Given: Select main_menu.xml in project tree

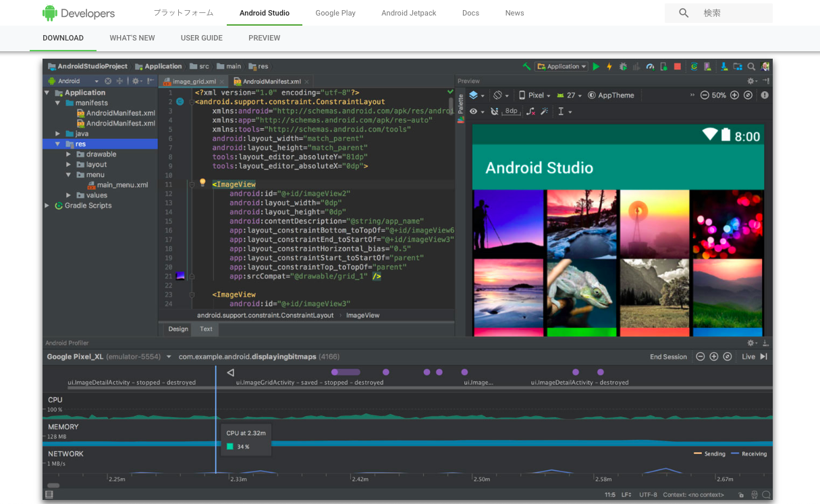Looking at the screenshot, I should (117, 185).
